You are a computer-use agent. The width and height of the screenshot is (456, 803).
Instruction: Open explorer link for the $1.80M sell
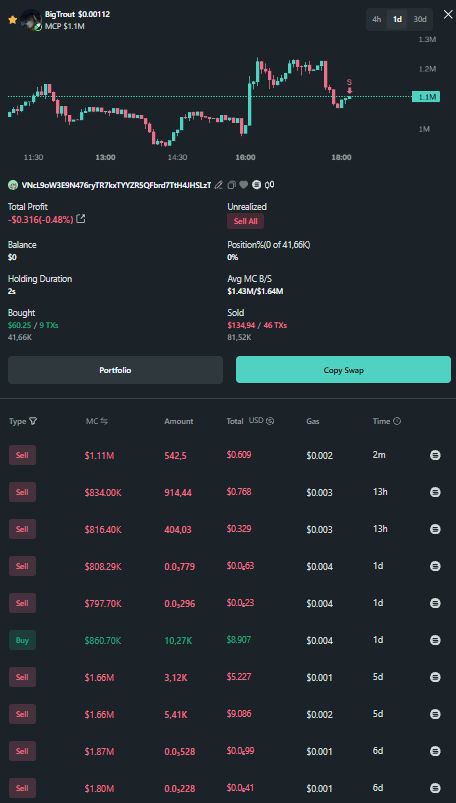[435, 788]
